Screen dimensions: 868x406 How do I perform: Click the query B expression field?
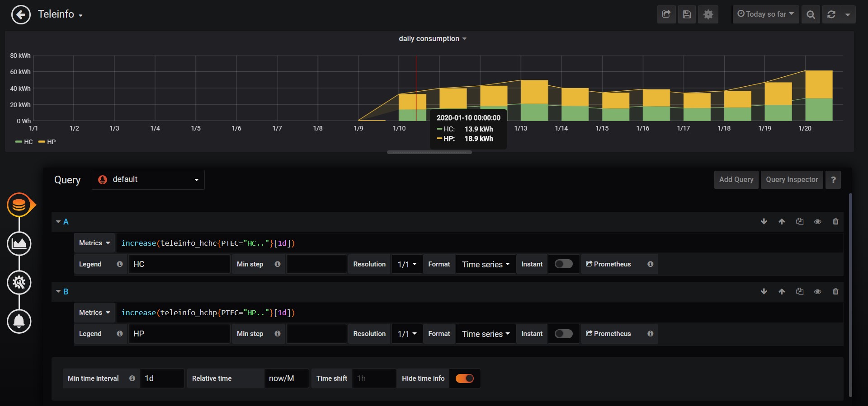[479, 313]
